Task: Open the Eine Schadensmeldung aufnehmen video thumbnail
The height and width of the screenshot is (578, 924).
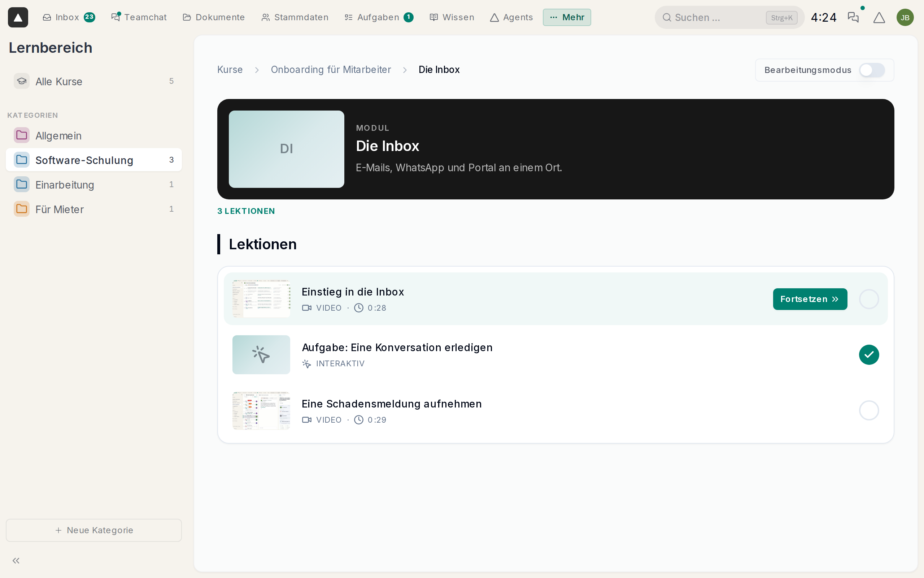Action: [261, 411]
